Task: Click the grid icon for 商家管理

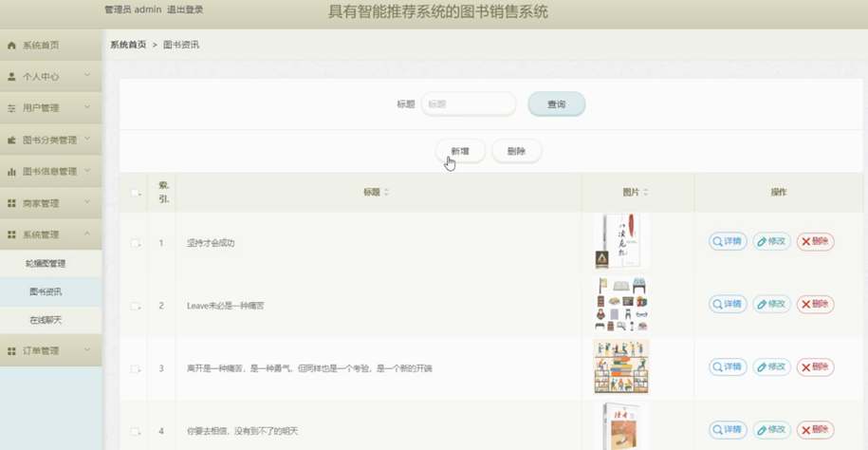Action: 11,203
